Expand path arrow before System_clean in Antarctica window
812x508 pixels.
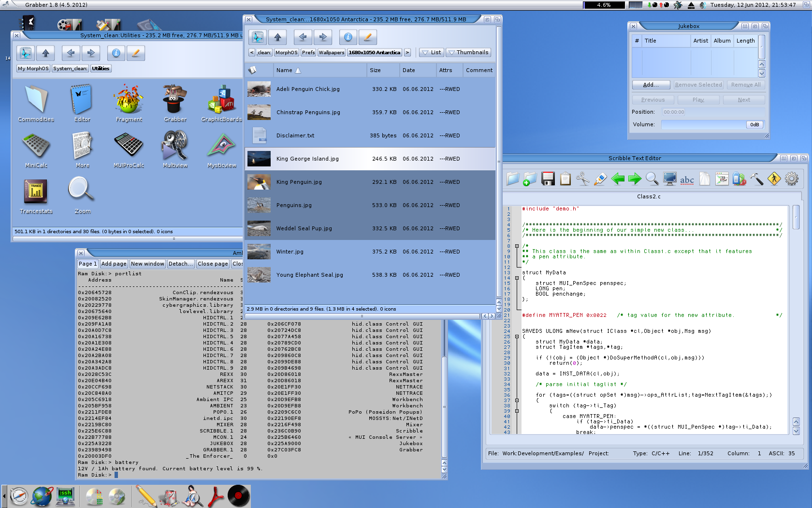(252, 52)
